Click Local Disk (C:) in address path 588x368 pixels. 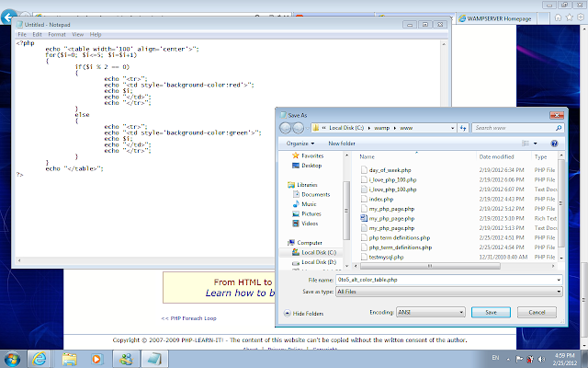click(346, 128)
